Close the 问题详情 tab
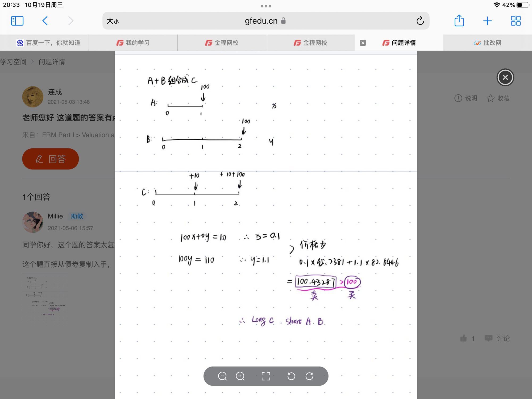Viewport: 532px width, 399px height. coord(363,43)
